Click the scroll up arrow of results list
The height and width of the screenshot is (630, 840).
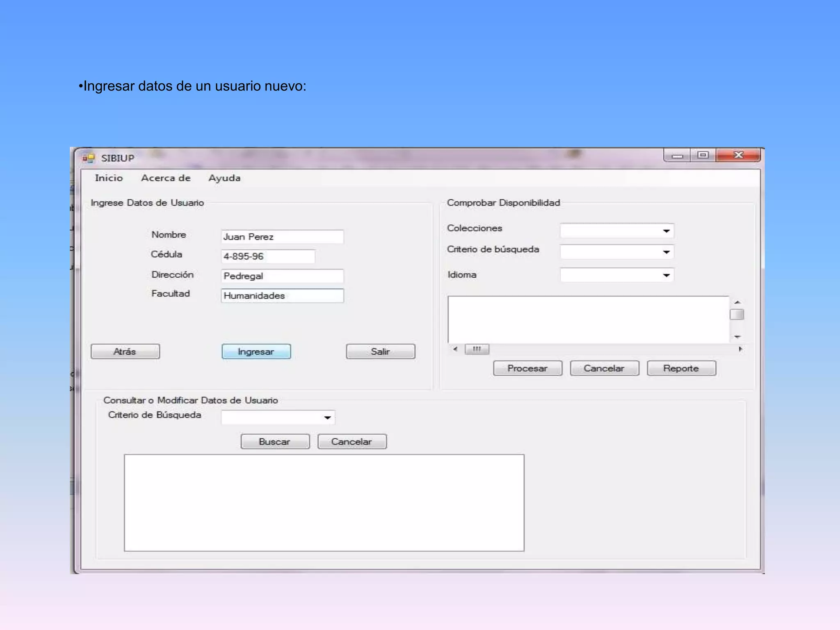[737, 302]
